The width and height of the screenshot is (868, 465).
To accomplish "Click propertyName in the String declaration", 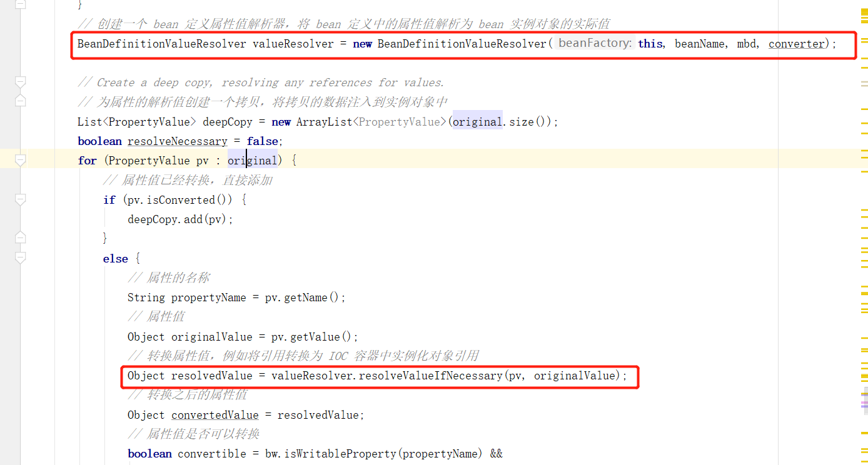I will coord(208,297).
